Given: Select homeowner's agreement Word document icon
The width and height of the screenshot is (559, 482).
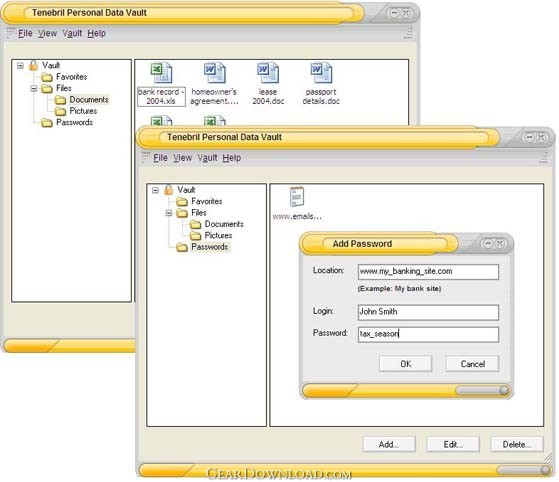Looking at the screenshot, I should pos(214,73).
